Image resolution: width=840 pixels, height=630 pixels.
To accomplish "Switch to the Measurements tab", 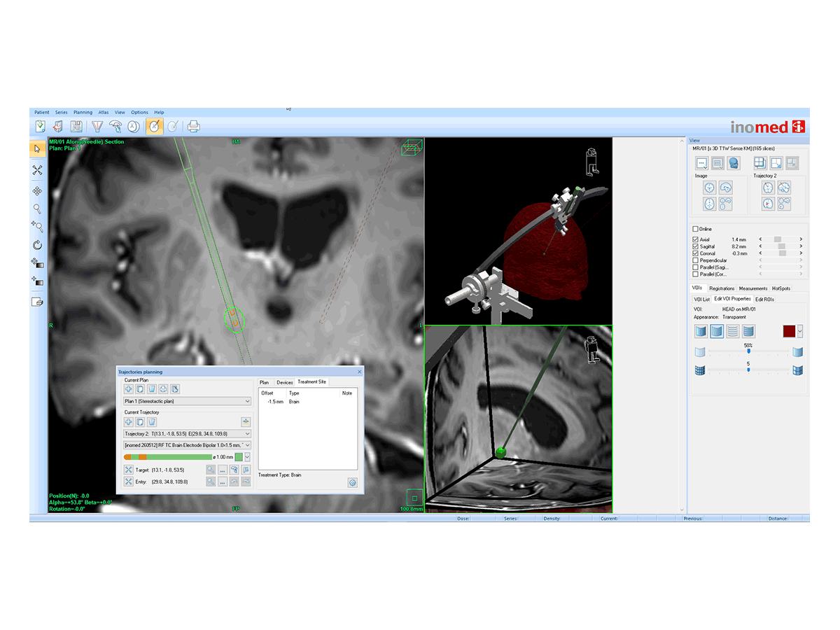I will pos(753,288).
